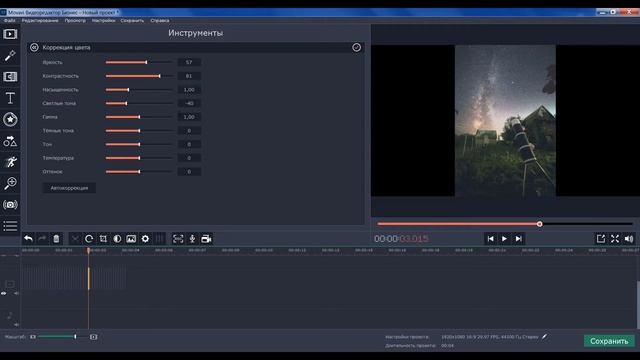Viewport: 640px width, 360px height.
Task: Click the timeline vertical scrollbar
Action: point(638,304)
